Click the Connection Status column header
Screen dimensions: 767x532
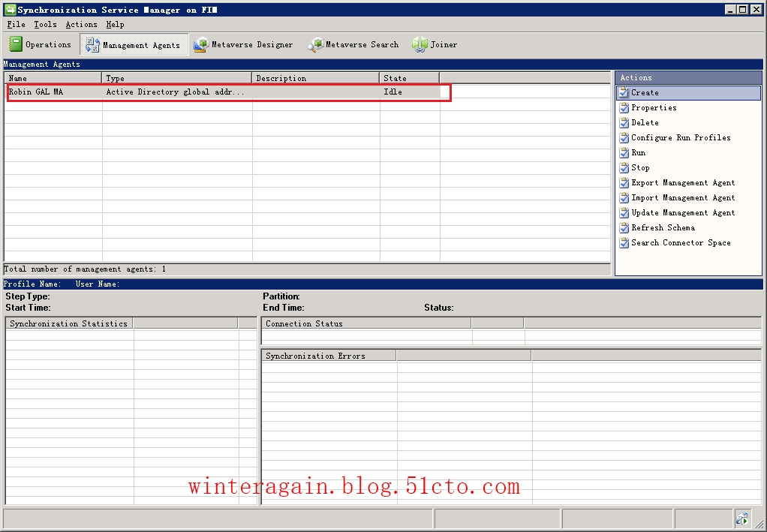[366, 323]
